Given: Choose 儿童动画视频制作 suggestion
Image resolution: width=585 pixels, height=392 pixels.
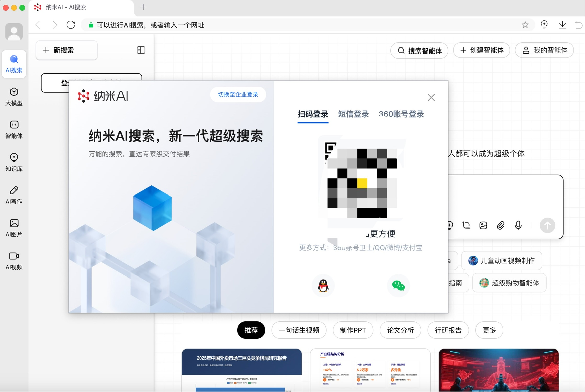Looking at the screenshot, I should tap(501, 260).
